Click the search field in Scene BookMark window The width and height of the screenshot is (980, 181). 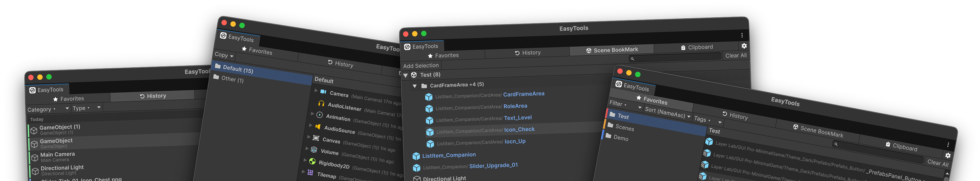point(675,58)
